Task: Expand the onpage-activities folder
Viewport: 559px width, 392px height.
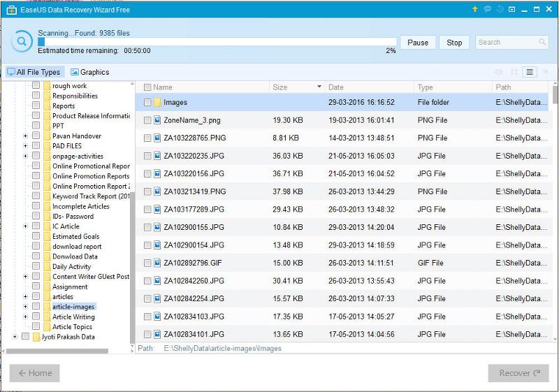Action: [x=25, y=156]
